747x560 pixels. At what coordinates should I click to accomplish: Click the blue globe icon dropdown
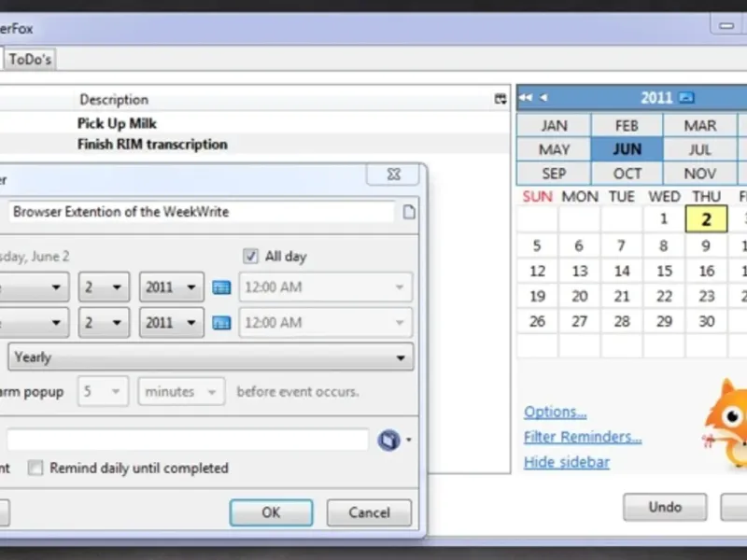394,440
